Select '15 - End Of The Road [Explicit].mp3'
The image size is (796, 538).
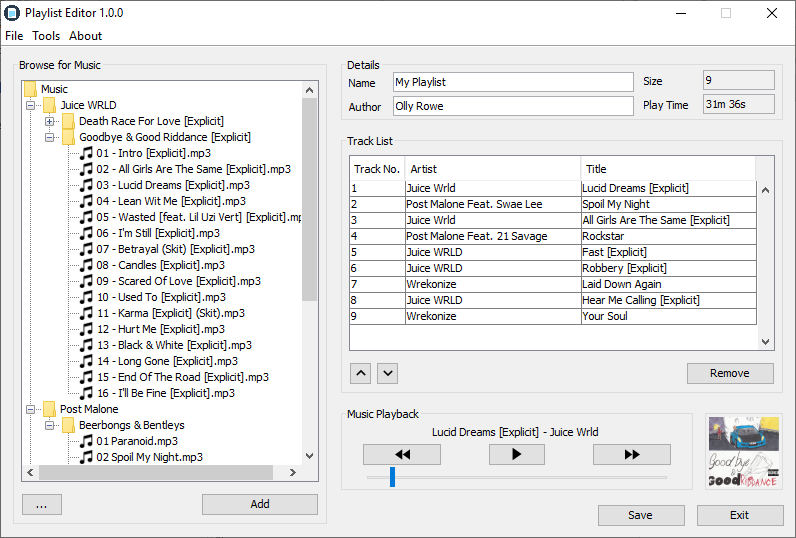pyautogui.click(x=183, y=377)
